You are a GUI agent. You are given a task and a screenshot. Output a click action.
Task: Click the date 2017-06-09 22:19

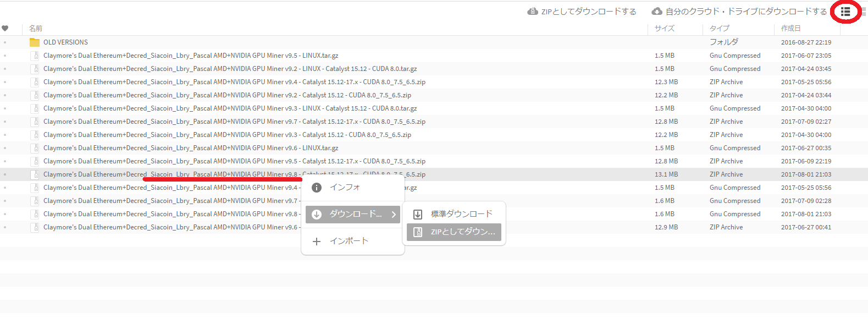(x=806, y=161)
